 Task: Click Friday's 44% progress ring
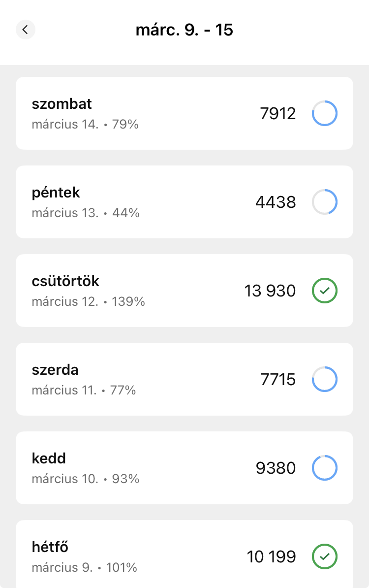point(325,202)
